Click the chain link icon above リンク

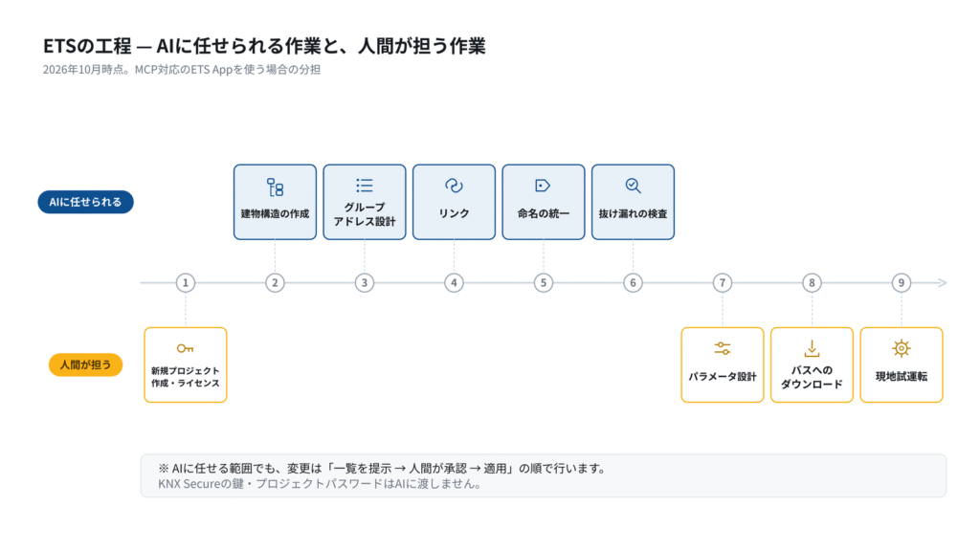click(x=454, y=186)
